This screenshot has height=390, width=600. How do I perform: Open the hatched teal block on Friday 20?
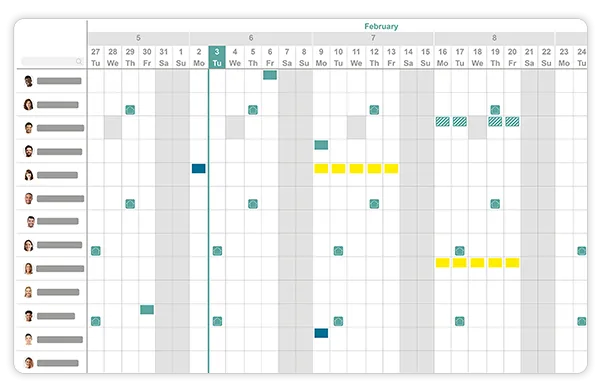point(512,122)
